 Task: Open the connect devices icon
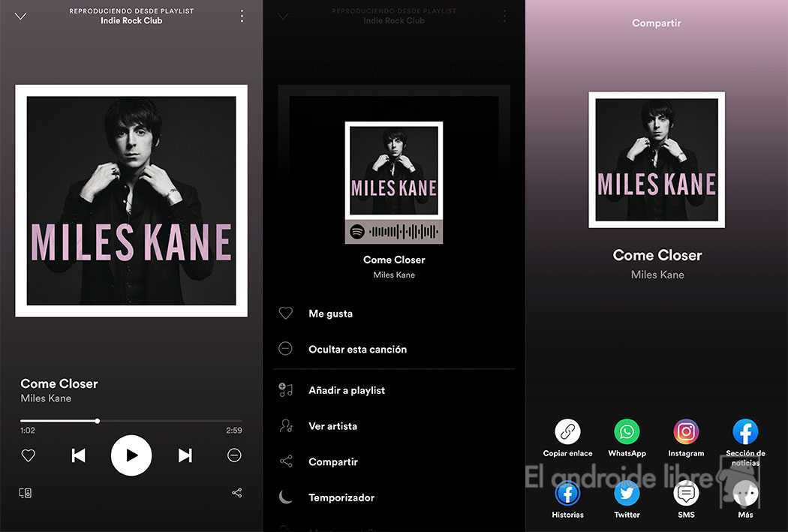tap(25, 492)
